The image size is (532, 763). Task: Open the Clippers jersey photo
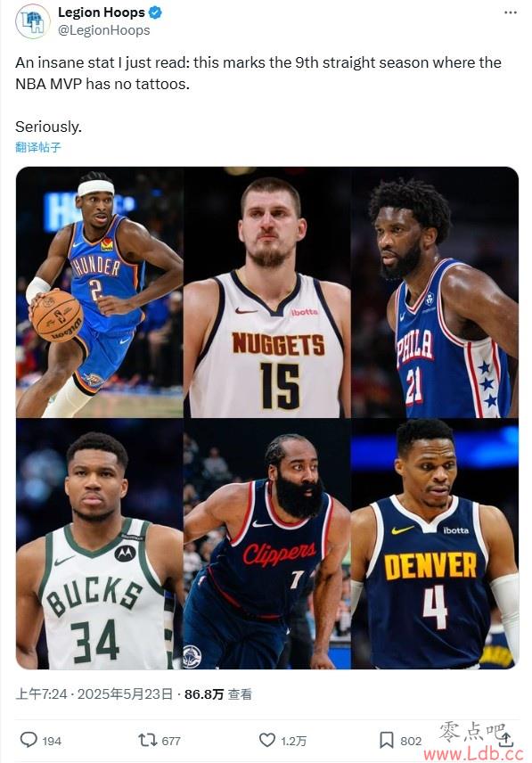[x=267, y=544]
